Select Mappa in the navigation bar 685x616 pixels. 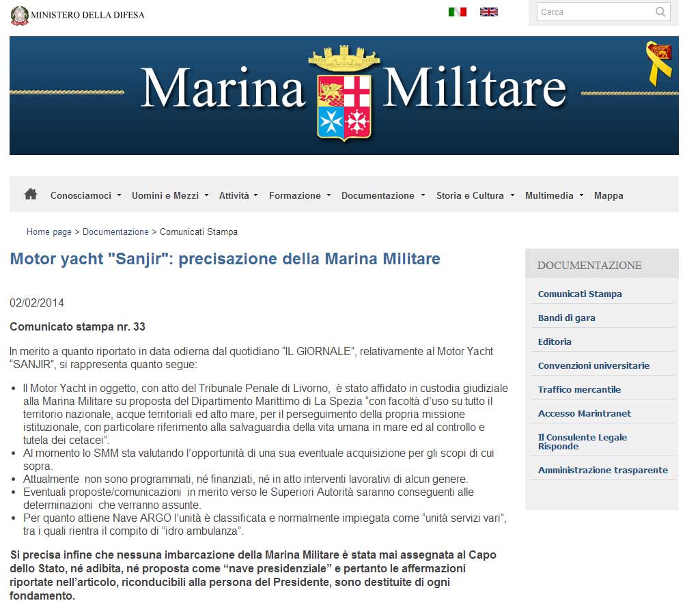[609, 195]
